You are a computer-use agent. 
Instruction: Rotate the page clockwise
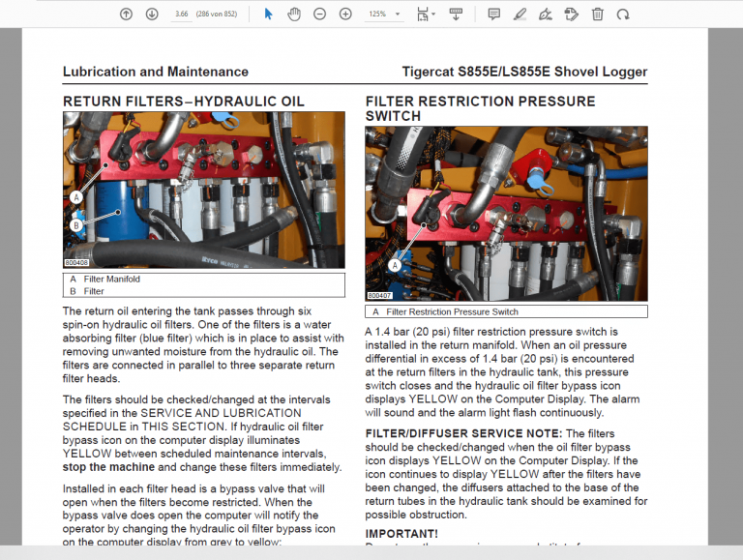pos(623,15)
